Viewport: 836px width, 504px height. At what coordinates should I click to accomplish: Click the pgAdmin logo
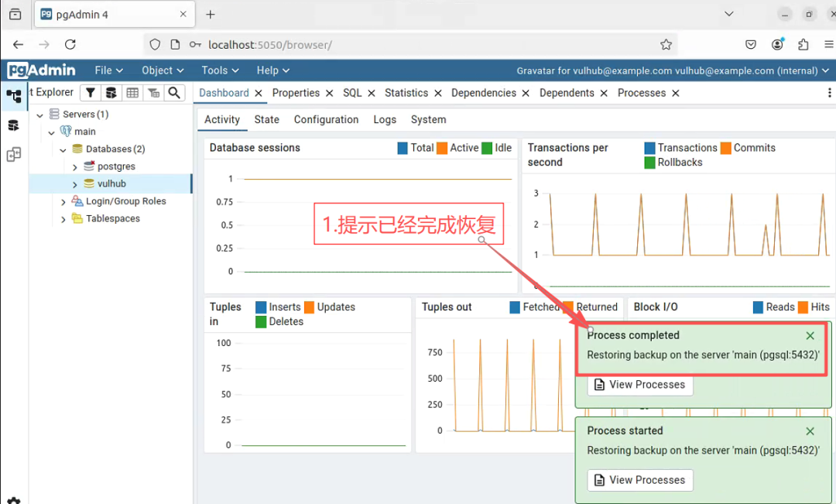click(42, 70)
